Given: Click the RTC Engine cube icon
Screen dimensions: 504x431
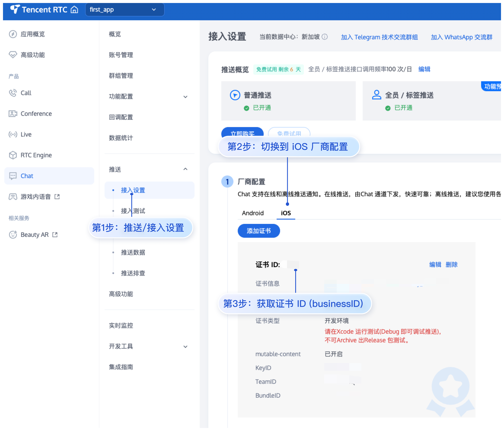Looking at the screenshot, I should pos(13,155).
